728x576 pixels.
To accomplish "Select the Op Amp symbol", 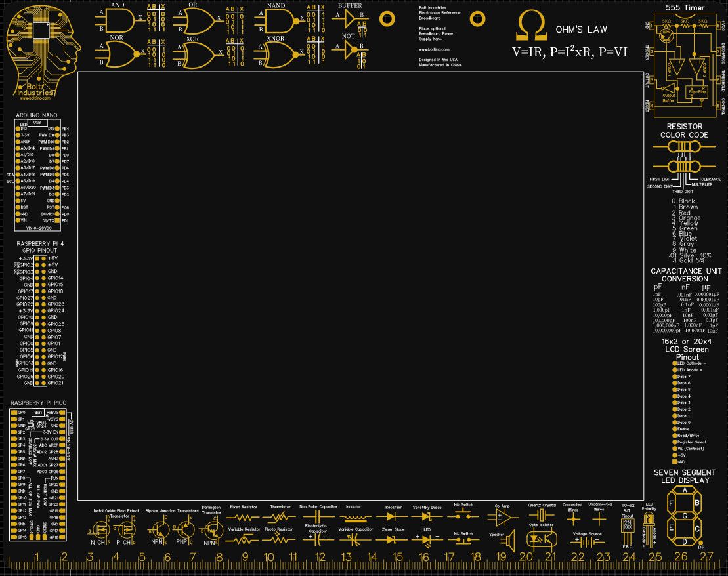I will pos(502,516).
